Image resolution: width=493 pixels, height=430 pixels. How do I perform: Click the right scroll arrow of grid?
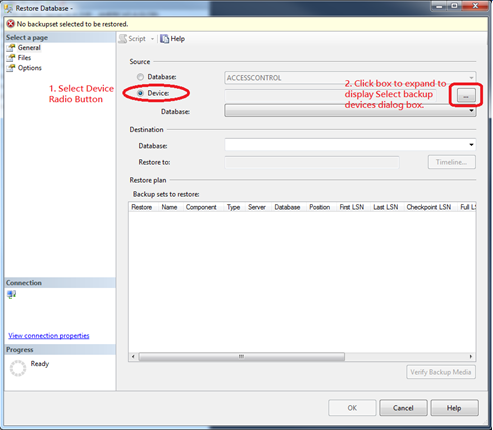pyautogui.click(x=471, y=357)
